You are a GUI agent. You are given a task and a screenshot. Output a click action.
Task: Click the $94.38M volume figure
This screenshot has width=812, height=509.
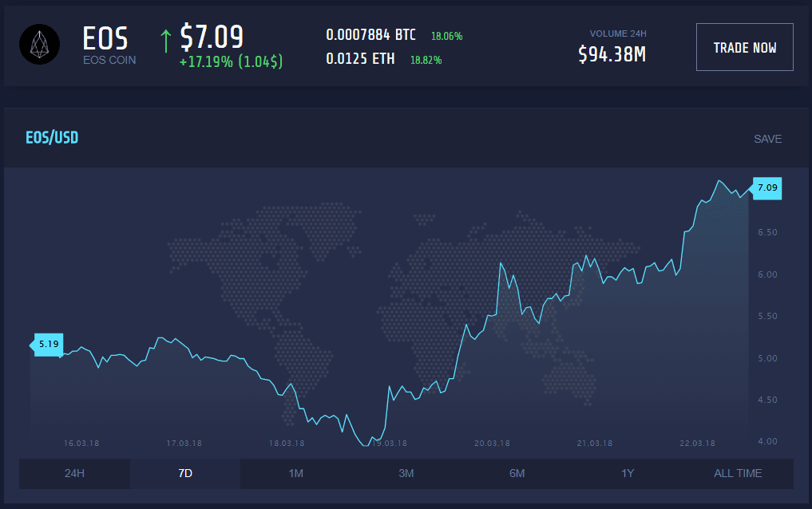coord(612,54)
